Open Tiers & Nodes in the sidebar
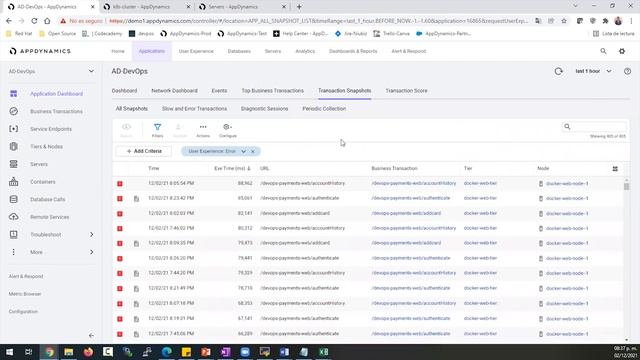This screenshot has width=640, height=360. (46, 147)
